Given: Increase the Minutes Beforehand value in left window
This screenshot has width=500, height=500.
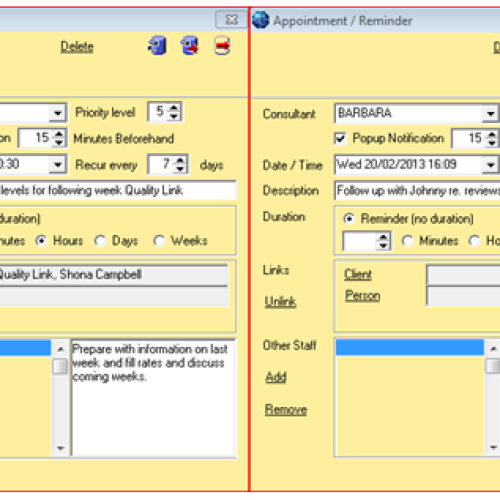Looking at the screenshot, I should click(x=59, y=134).
